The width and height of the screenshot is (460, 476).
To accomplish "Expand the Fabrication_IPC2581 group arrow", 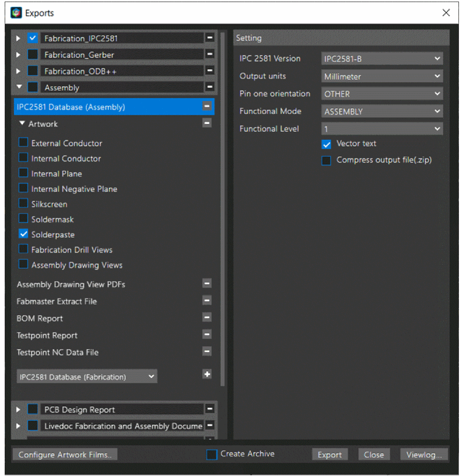I will pyautogui.click(x=18, y=38).
